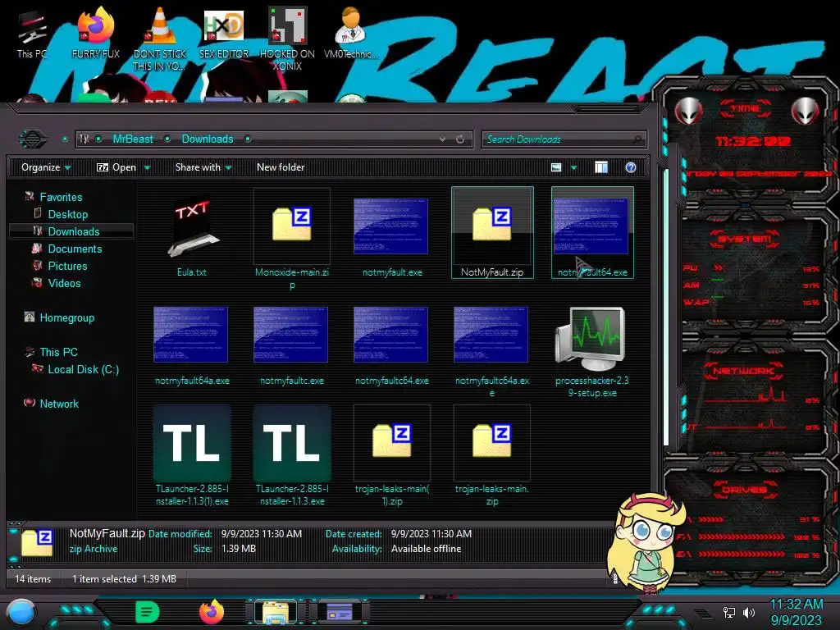Select Monoxide-main.zip archive
Image resolution: width=840 pixels, height=630 pixels.
click(292, 240)
